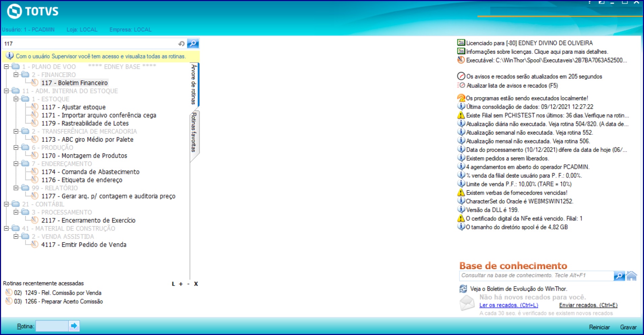Click Existem pedidos a serem liberados notice
The width and height of the screenshot is (644, 335).
[507, 158]
